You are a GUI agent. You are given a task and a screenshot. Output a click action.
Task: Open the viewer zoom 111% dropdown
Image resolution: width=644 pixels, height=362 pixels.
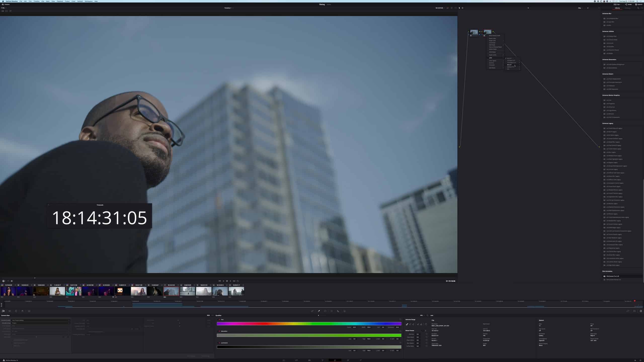[4, 8]
